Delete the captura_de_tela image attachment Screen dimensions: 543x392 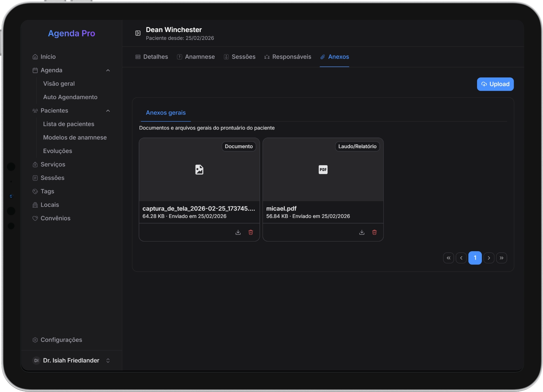coord(251,233)
